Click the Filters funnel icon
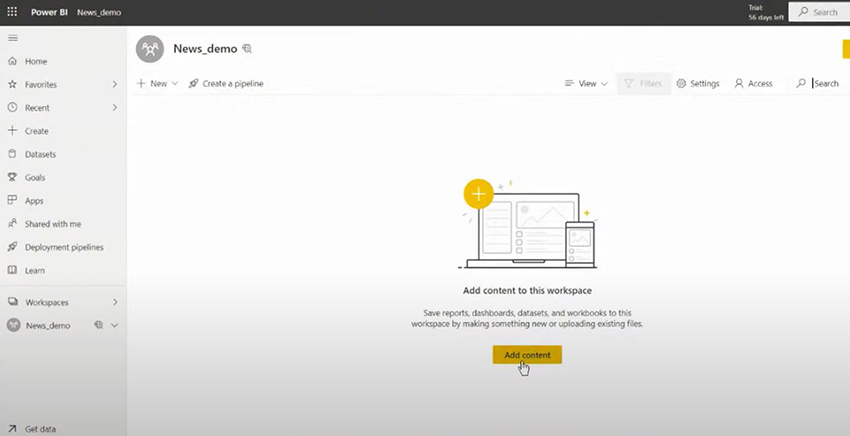Screen dimensions: 850x436 pyautogui.click(x=629, y=84)
